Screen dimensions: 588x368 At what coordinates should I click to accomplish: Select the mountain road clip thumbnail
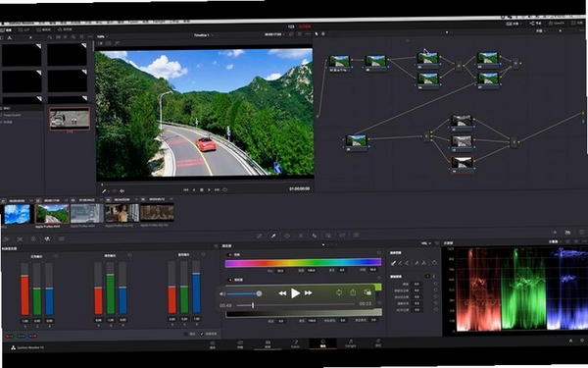pos(52,214)
